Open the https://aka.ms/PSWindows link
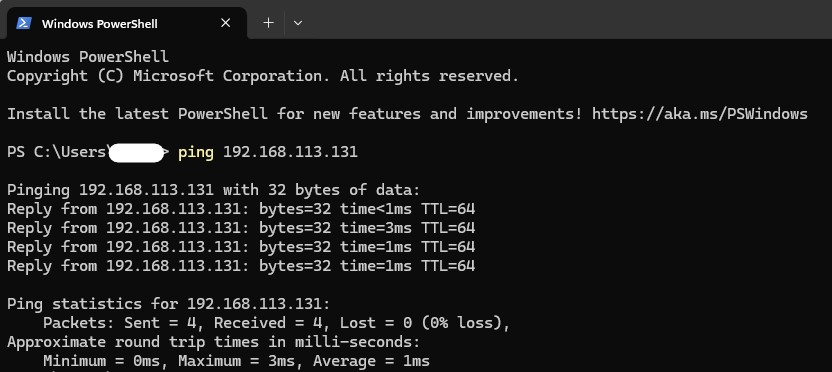Screen dimensions: 832x372 [700, 114]
